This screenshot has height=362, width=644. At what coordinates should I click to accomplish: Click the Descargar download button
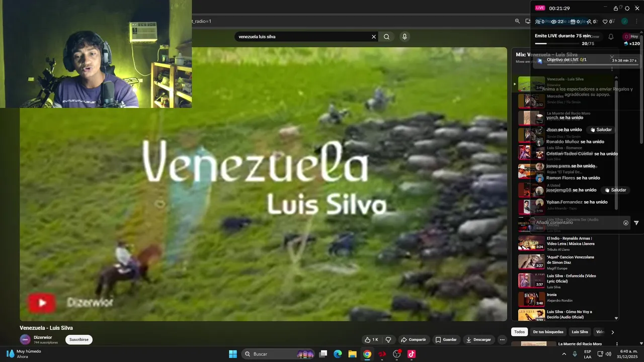coord(478,339)
